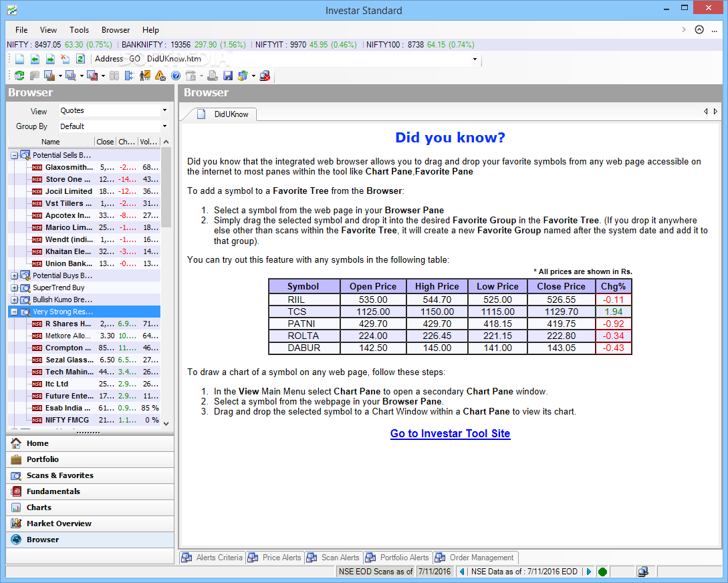
Task: Open the Market Overview panel
Action: click(x=90, y=523)
